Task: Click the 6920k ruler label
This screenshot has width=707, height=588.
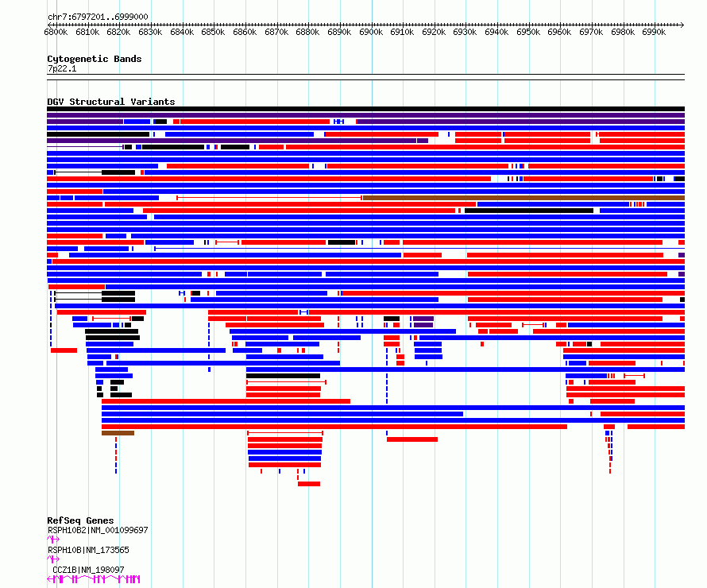Action: 434,32
